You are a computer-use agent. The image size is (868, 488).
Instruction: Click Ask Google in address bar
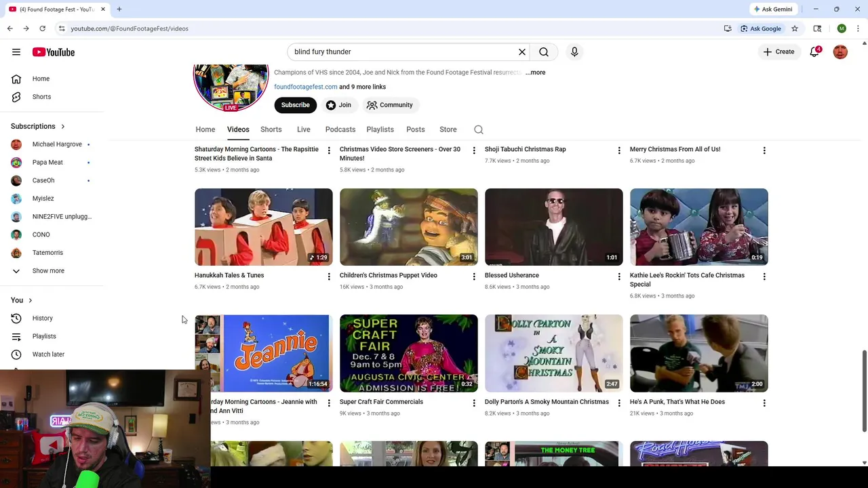coord(761,28)
